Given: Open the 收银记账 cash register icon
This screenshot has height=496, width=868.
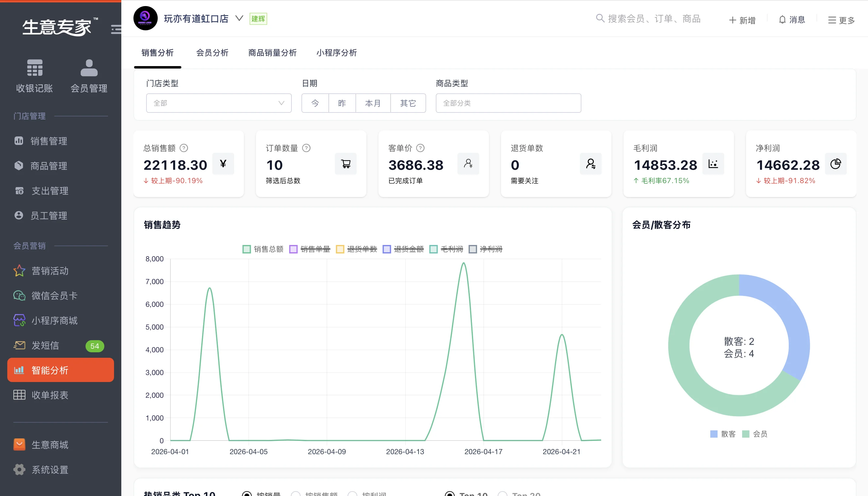Looking at the screenshot, I should point(35,68).
